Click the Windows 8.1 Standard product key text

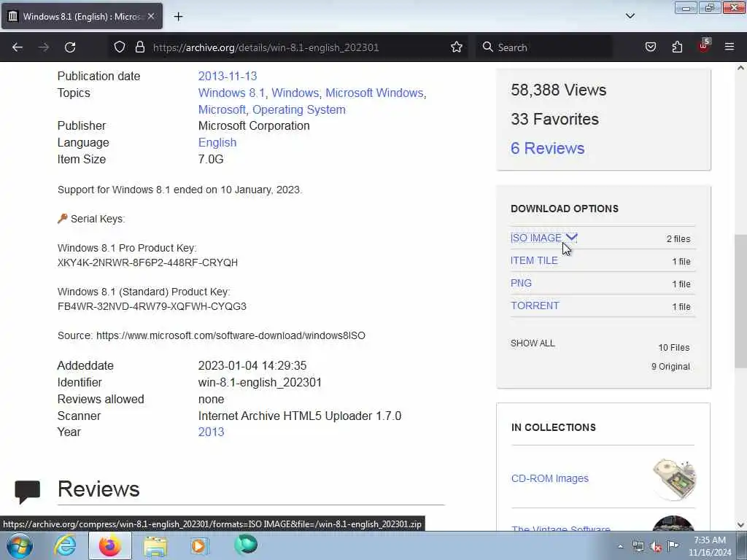click(152, 307)
